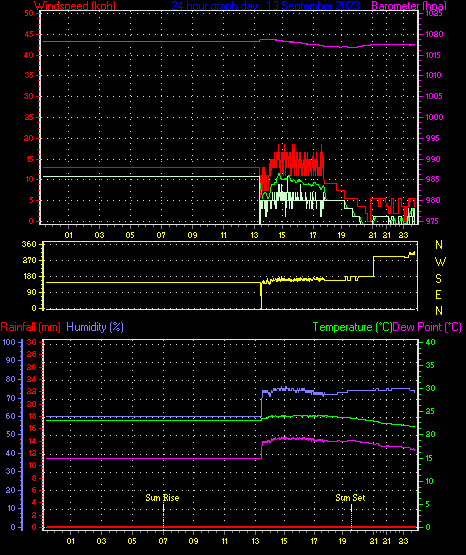Click the "Windspeed (kph)" chart title
Viewport: 466px width, 555px height.
coord(75,6)
